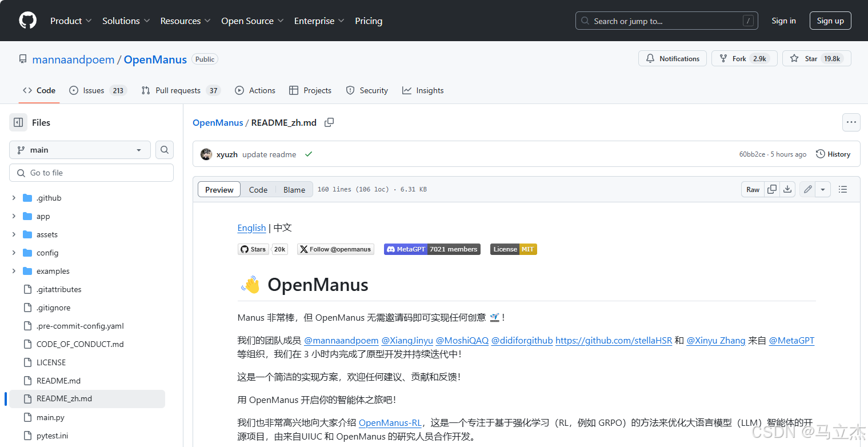Expand the config folder chevron
868x447 pixels.
tap(14, 253)
